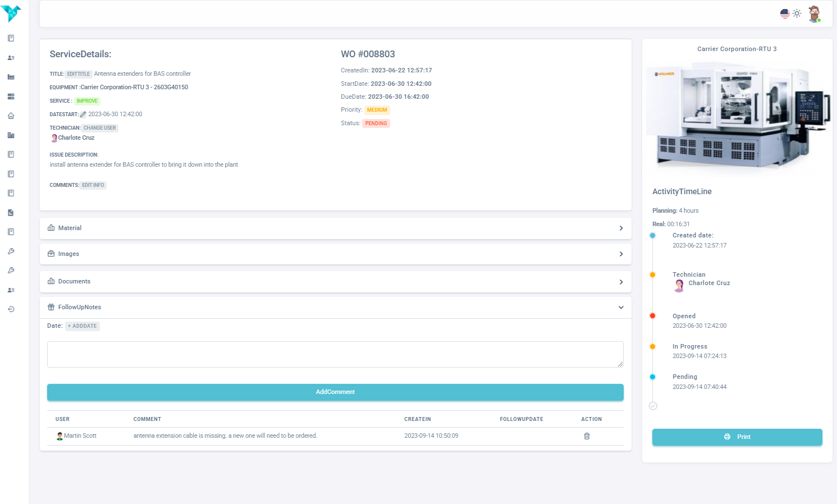Click the server rack sidebar icon
Screen dimensions: 837x504
click(x=11, y=97)
